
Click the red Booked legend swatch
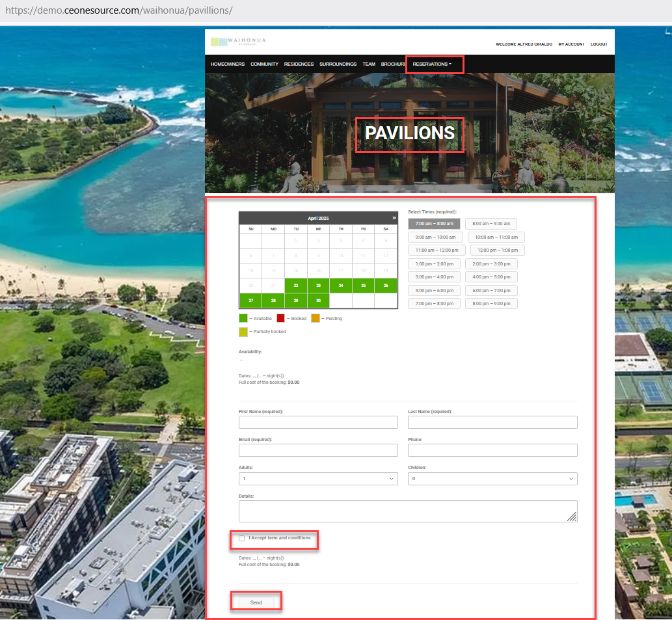(x=280, y=318)
